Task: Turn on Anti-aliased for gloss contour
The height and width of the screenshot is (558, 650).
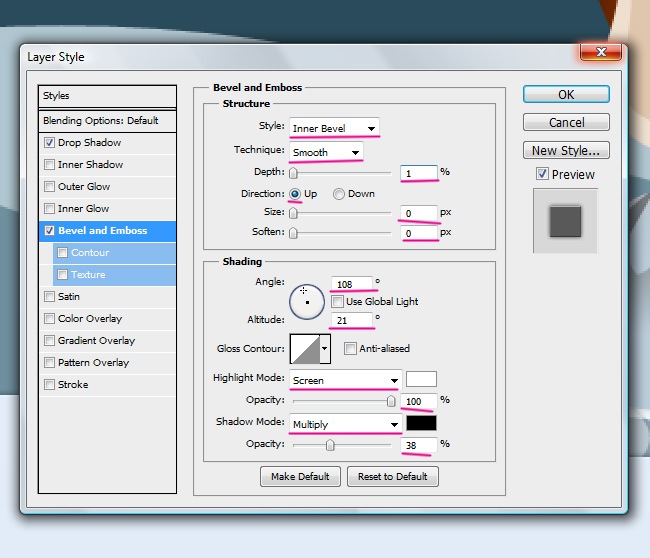Action: pos(350,348)
